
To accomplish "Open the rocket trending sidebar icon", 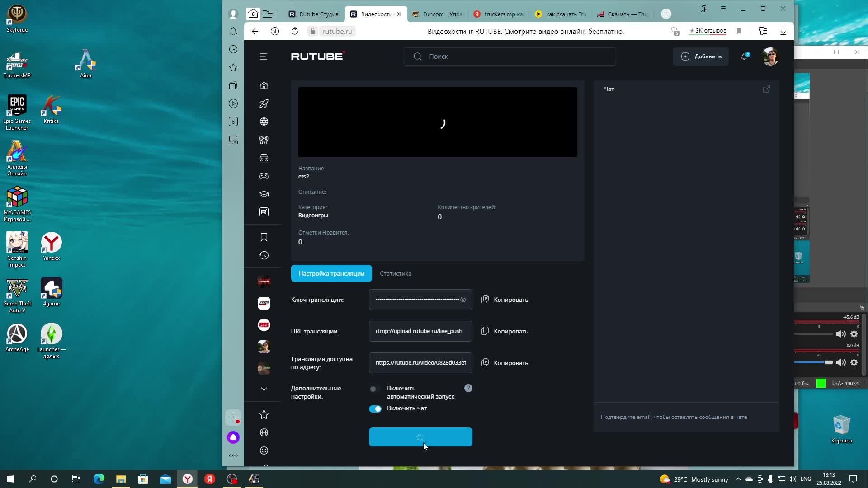I will [264, 104].
